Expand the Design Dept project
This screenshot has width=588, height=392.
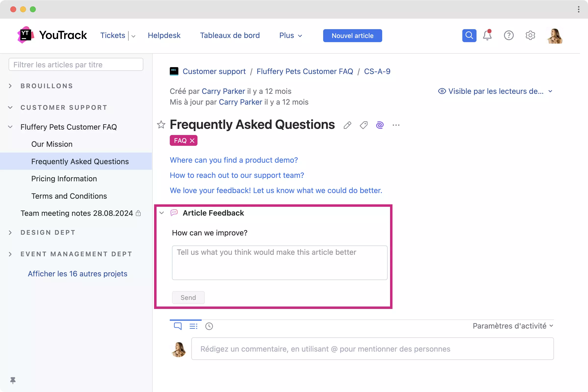click(10, 233)
